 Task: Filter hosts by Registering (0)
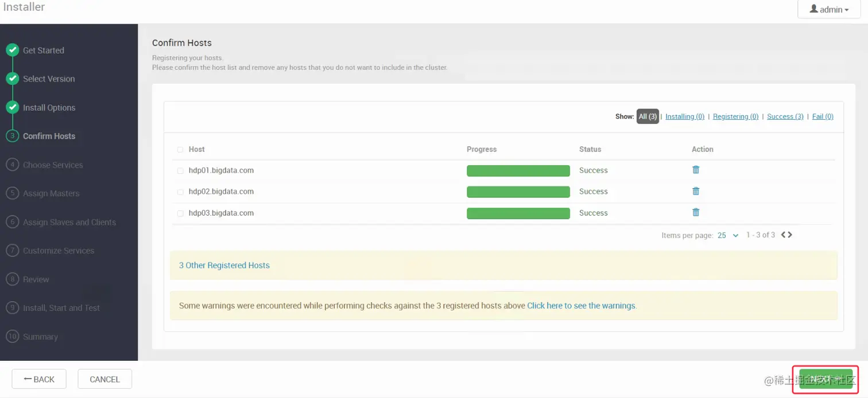pyautogui.click(x=735, y=116)
